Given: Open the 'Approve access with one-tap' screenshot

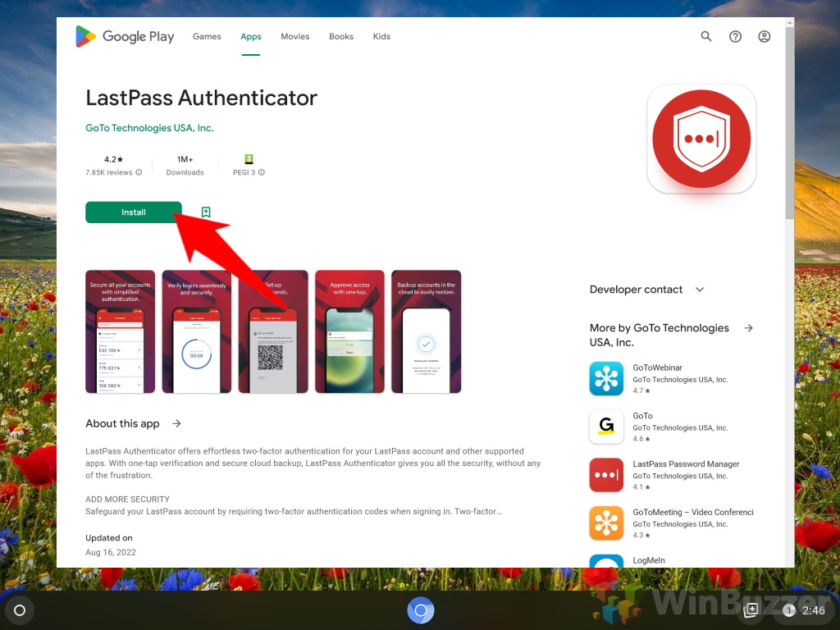Looking at the screenshot, I should [x=349, y=331].
